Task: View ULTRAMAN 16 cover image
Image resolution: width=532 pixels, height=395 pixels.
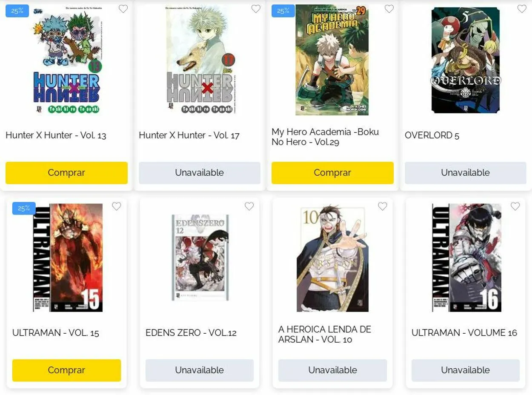Action: (466, 258)
